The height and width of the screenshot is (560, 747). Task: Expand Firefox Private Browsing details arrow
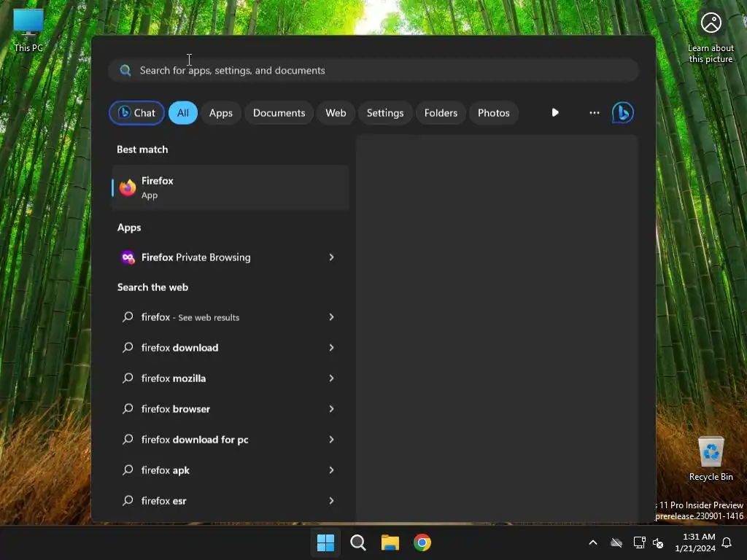click(x=332, y=257)
